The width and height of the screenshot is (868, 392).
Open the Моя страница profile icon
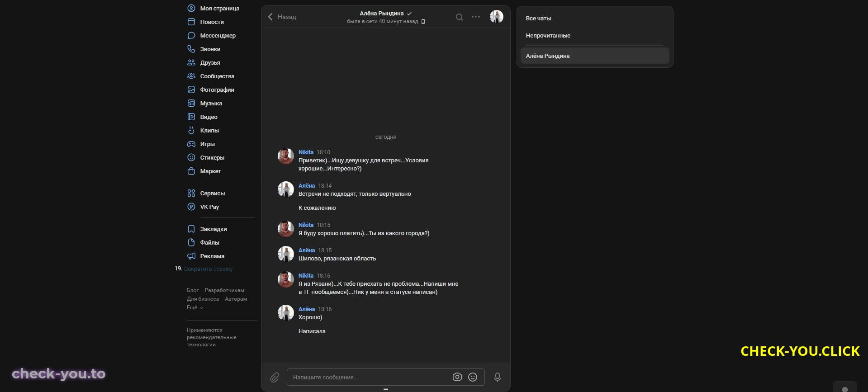(x=191, y=8)
